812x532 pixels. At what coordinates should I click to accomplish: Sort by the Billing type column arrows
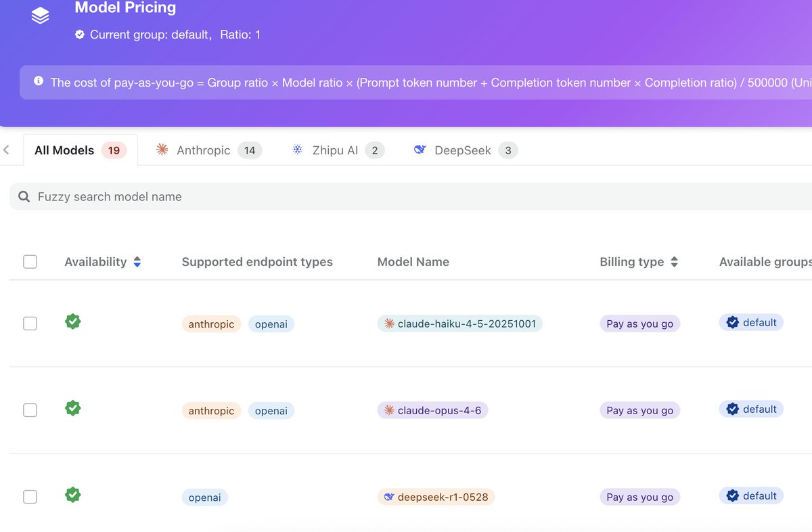pos(674,262)
